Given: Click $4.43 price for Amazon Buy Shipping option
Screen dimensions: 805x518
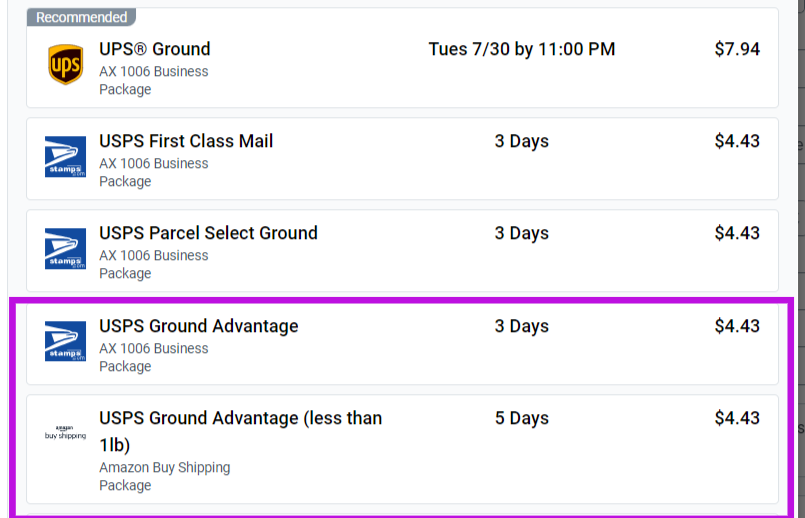Looking at the screenshot, I should pos(737,418).
